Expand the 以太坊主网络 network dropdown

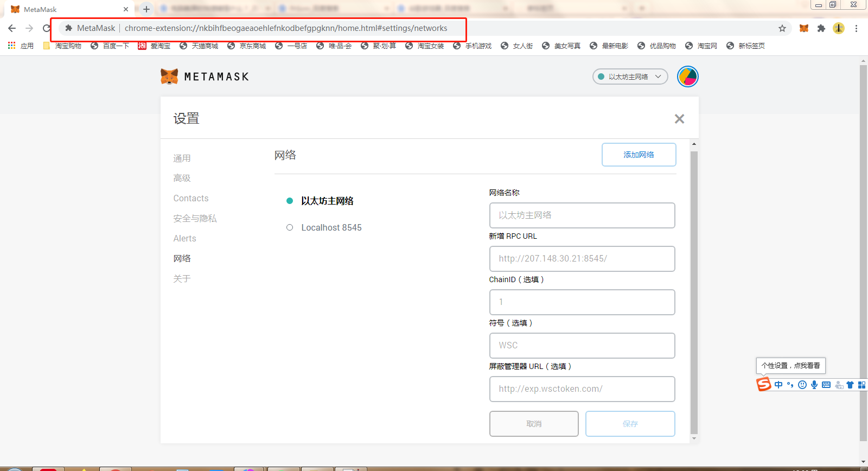tap(630, 77)
